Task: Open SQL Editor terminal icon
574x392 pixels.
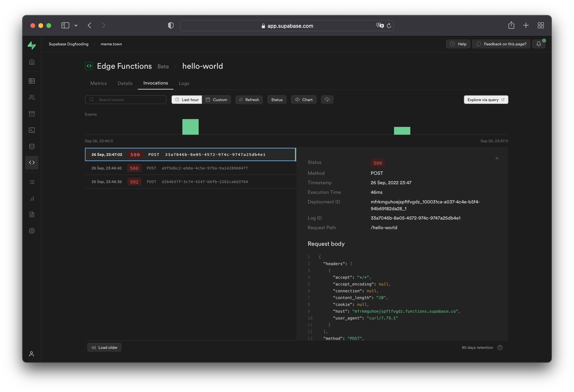Action: pos(32,130)
